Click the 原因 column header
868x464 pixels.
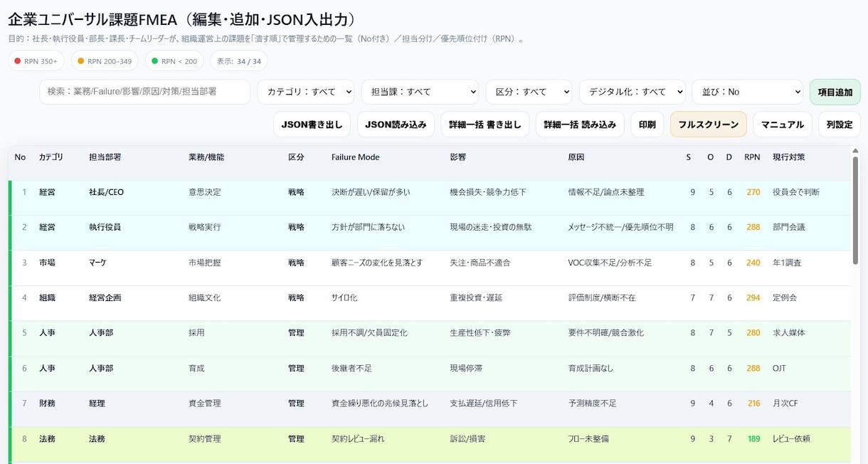[576, 157]
